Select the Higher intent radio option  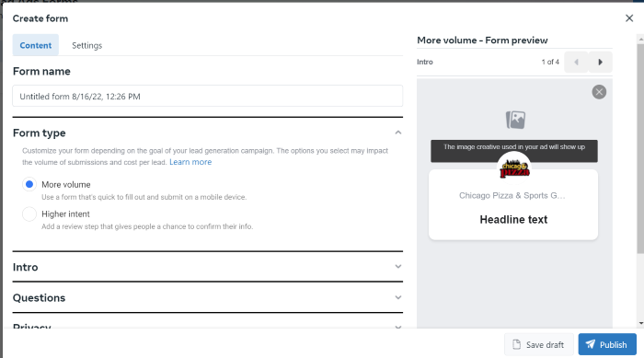pyautogui.click(x=29, y=214)
